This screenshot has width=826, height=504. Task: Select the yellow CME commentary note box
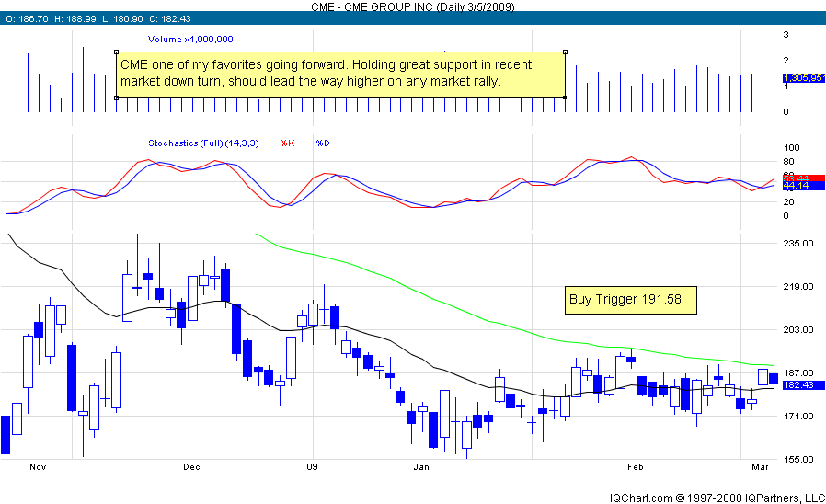340,74
